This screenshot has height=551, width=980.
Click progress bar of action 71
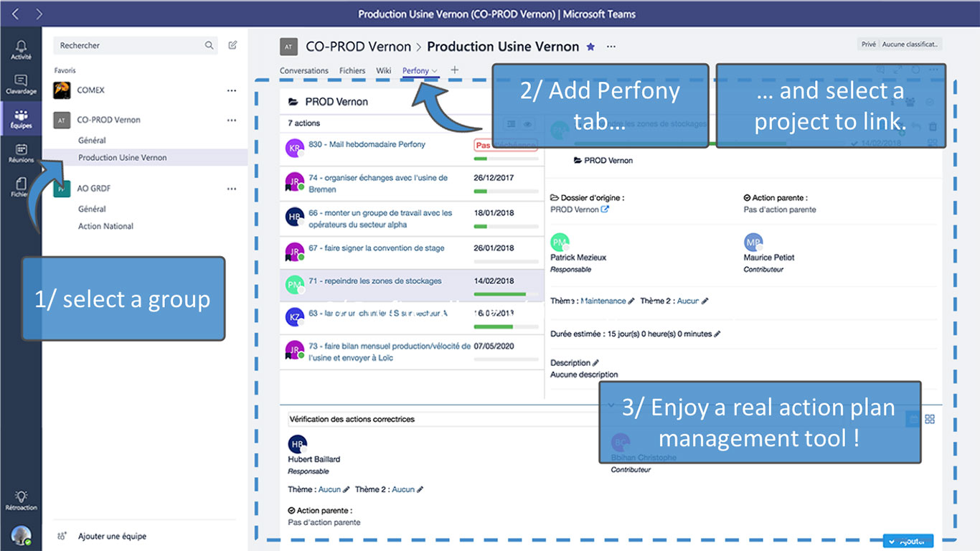[x=506, y=294]
